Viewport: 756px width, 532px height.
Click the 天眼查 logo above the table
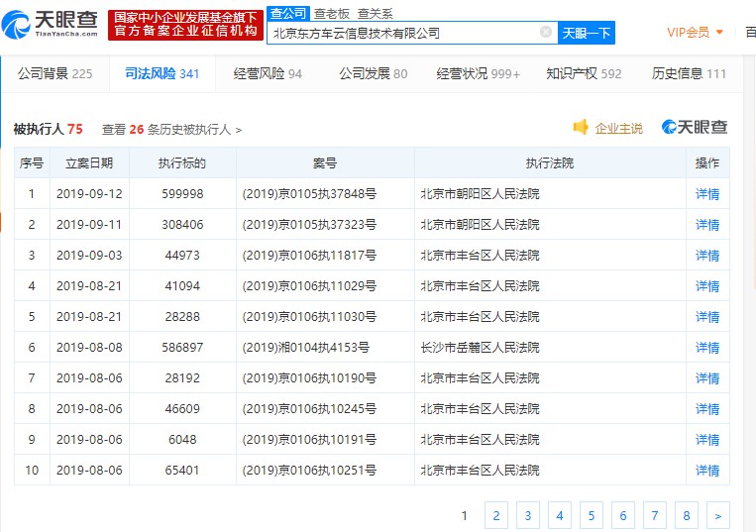tap(695, 127)
